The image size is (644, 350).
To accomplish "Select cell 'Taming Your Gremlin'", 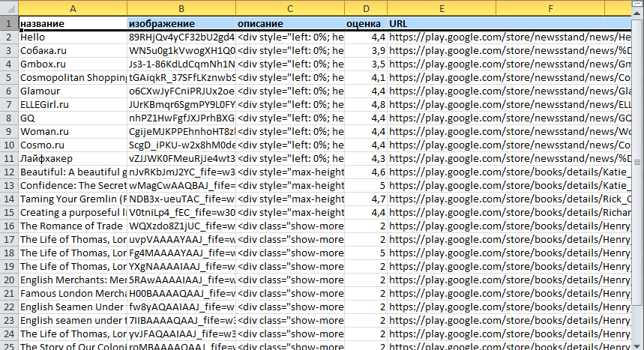I will [73, 199].
